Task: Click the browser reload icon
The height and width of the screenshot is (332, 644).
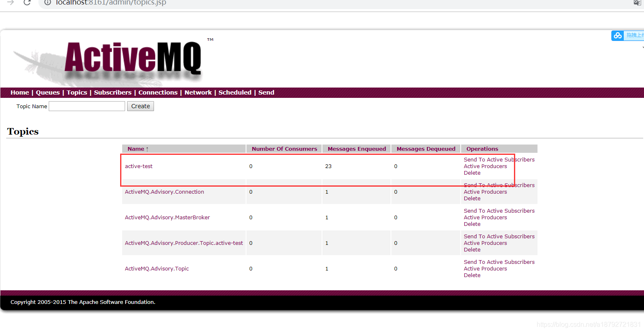Action: pos(27,2)
